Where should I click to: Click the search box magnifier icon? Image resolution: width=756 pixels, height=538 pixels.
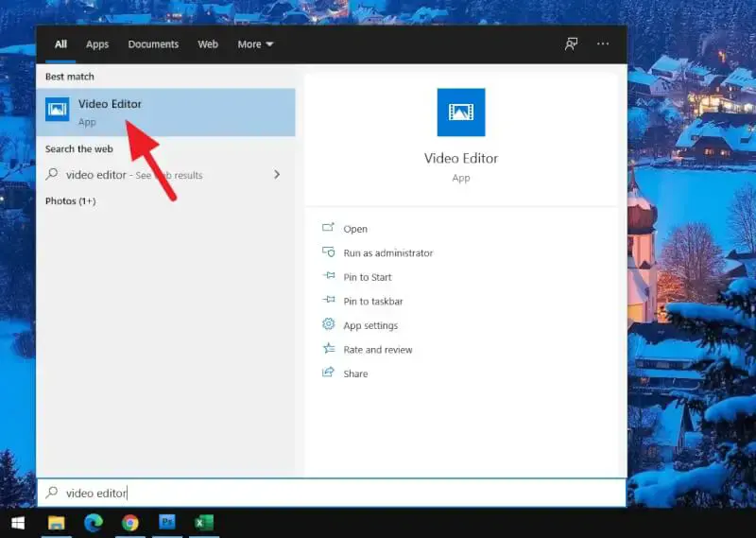[x=52, y=493]
